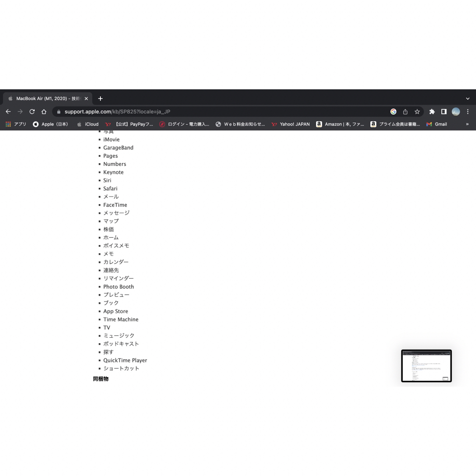This screenshot has width=476, height=476.
Task: Open the プライム会員は書籍 bookmark
Action: pos(395,124)
